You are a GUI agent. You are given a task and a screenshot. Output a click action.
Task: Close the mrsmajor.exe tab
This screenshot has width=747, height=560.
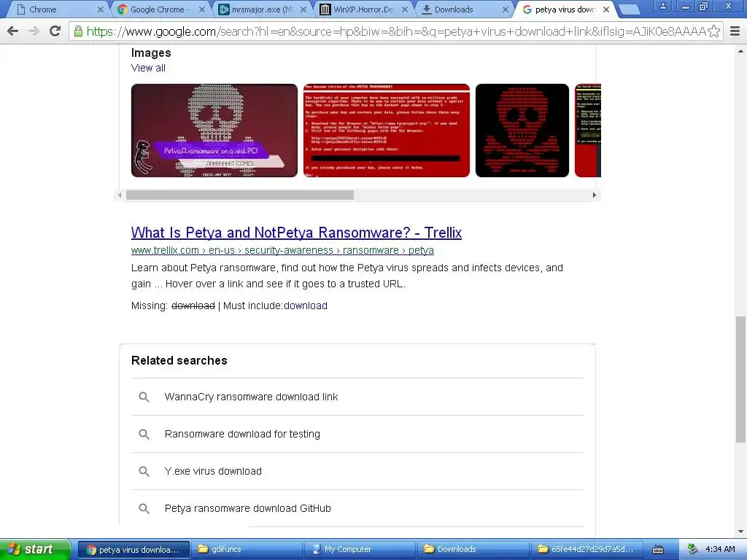pyautogui.click(x=303, y=9)
